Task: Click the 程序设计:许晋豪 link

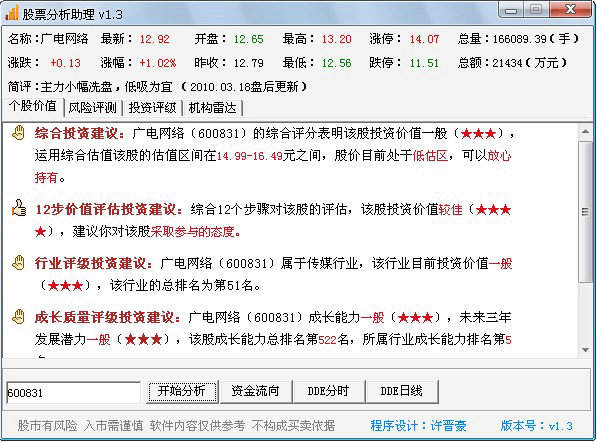Action: (x=418, y=426)
